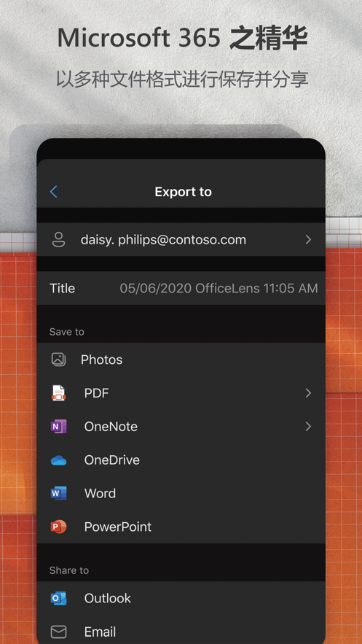Choose Photos as save destination
This screenshot has height=644, width=362.
[x=181, y=360]
